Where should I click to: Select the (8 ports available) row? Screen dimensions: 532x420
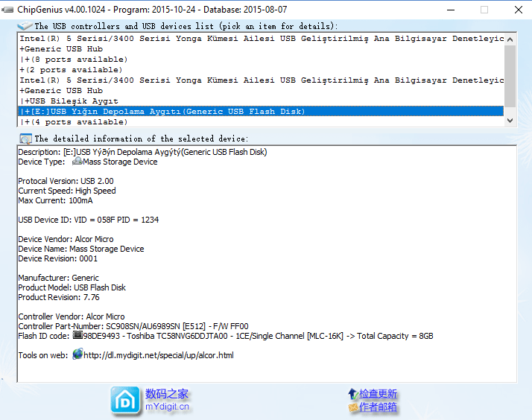click(261, 60)
